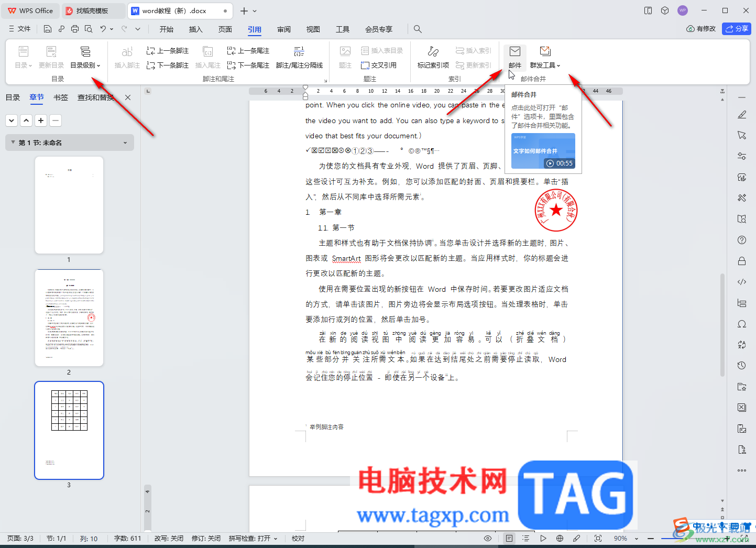Click the 校对 proofing button in the status bar

(x=298, y=538)
